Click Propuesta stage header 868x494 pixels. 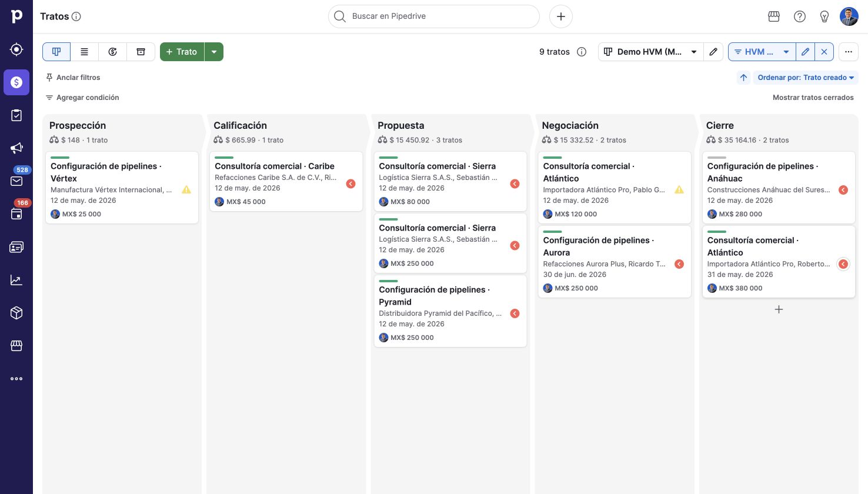(x=401, y=125)
